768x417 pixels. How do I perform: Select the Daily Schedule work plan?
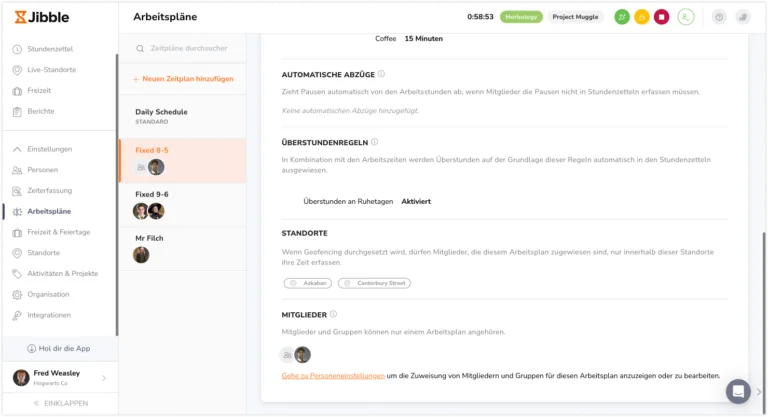pos(183,117)
